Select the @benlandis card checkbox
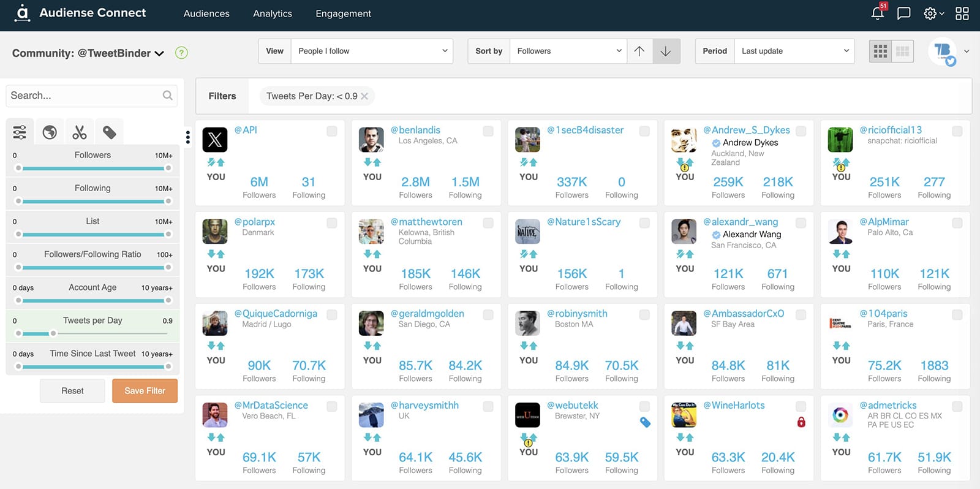980x489 pixels. click(x=488, y=131)
